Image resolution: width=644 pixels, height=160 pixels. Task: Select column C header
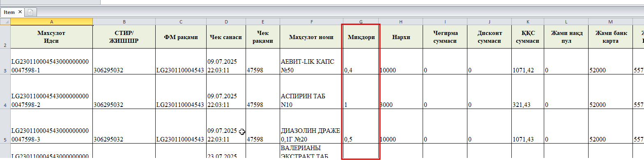181,21
